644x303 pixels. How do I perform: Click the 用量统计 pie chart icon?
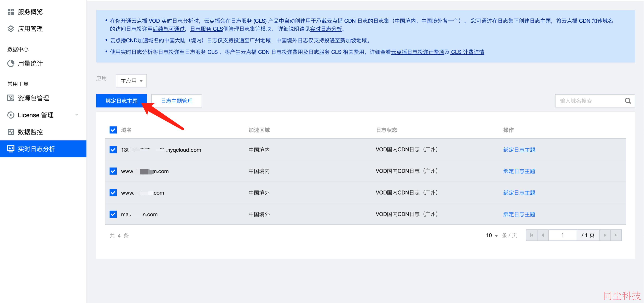(x=11, y=64)
